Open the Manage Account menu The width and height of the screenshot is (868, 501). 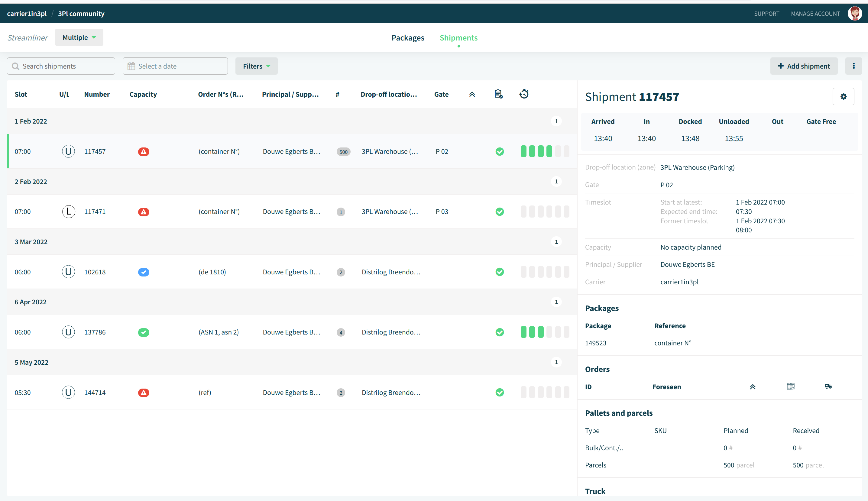(x=815, y=13)
